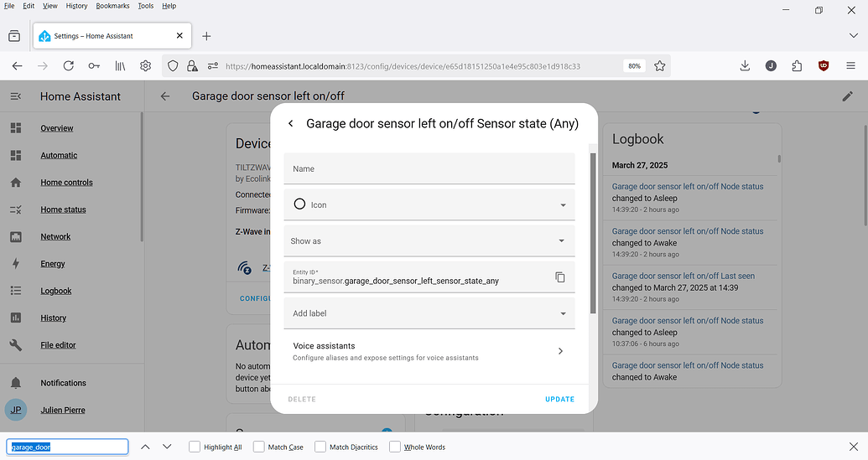
Task: Click the Firefox View tab-list icon
Action: click(14, 36)
